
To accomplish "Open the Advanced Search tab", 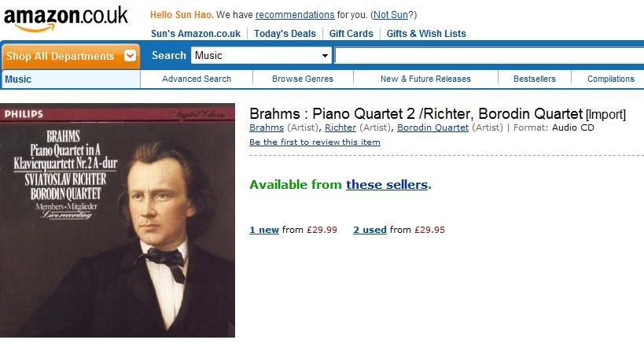I will [x=197, y=79].
